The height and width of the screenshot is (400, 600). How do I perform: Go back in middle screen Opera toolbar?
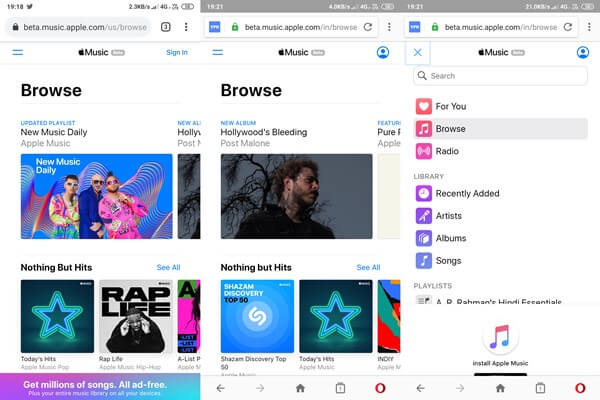[x=220, y=388]
